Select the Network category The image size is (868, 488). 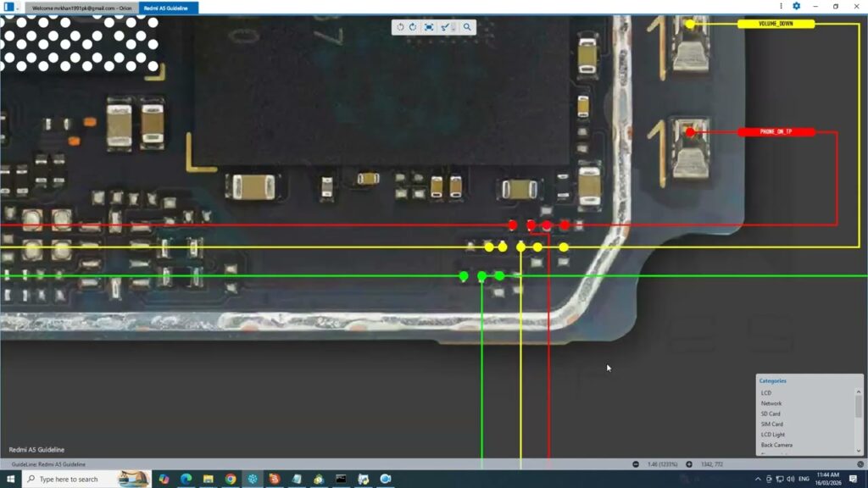tap(771, 403)
